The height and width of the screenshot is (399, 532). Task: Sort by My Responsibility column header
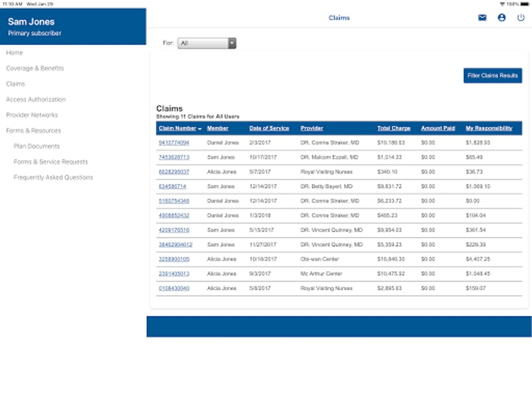pyautogui.click(x=489, y=128)
